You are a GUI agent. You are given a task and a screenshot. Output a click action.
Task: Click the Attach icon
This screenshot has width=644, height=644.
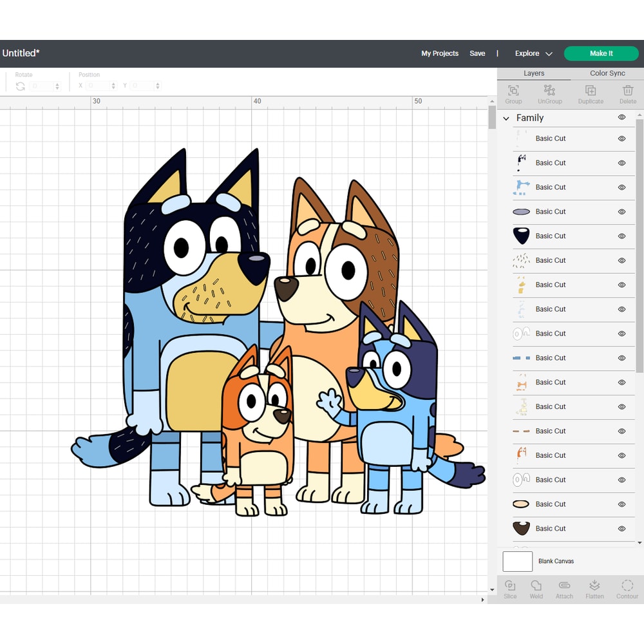pyautogui.click(x=564, y=589)
